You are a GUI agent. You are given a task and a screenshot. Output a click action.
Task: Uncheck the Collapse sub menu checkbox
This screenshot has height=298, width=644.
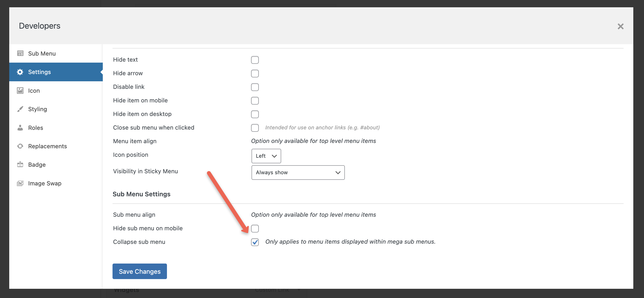coord(255,242)
